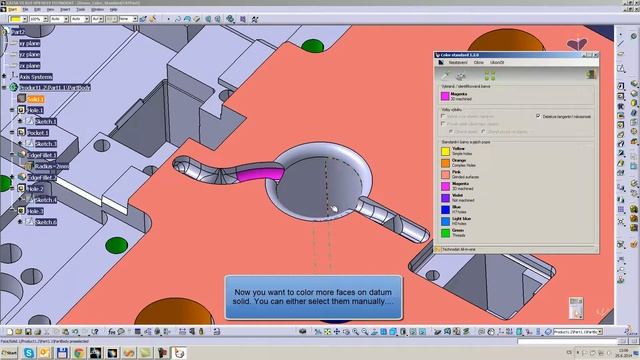This screenshot has height=360, width=640.
Task: Toggle second disabled checkbox under Volby výběru
Action: click(x=443, y=124)
